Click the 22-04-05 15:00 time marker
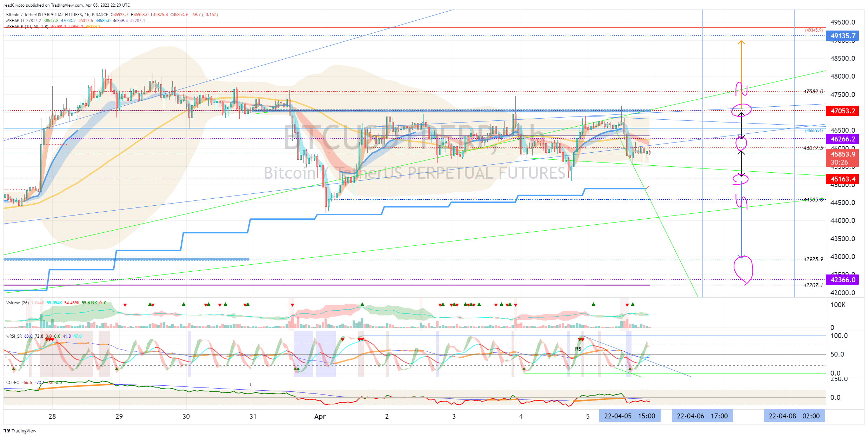This screenshot has height=437, width=868. [x=630, y=416]
